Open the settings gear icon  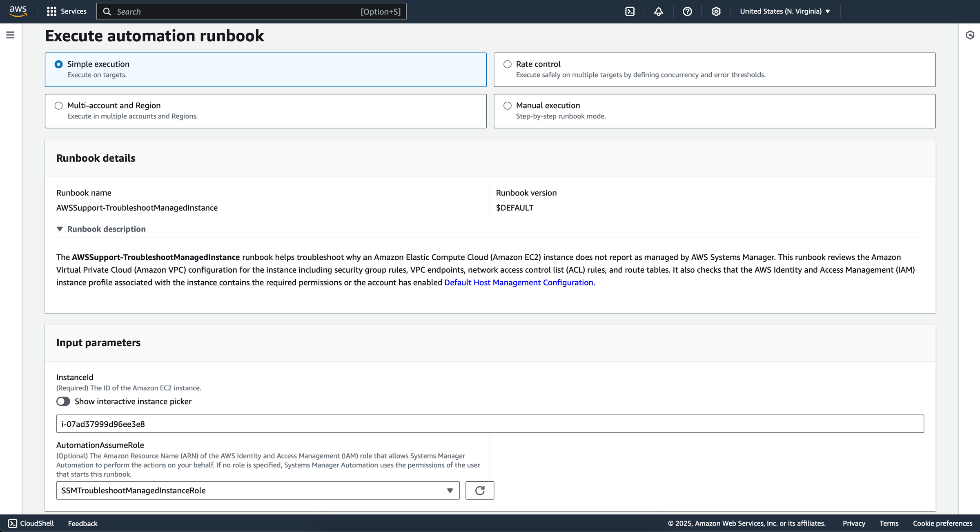[715, 11]
